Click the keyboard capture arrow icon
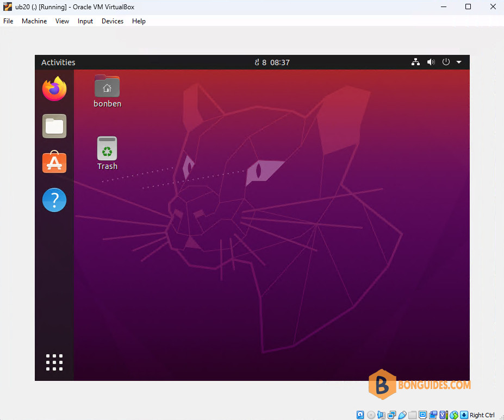The height and width of the screenshot is (420, 504). [x=464, y=415]
